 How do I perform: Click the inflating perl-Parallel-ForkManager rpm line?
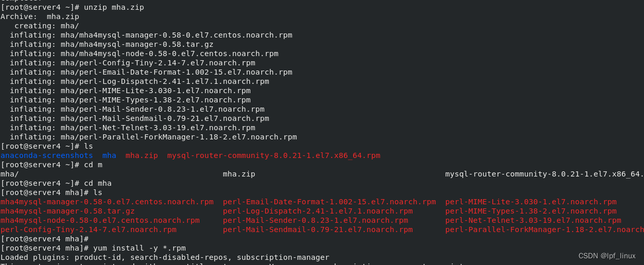click(153, 137)
